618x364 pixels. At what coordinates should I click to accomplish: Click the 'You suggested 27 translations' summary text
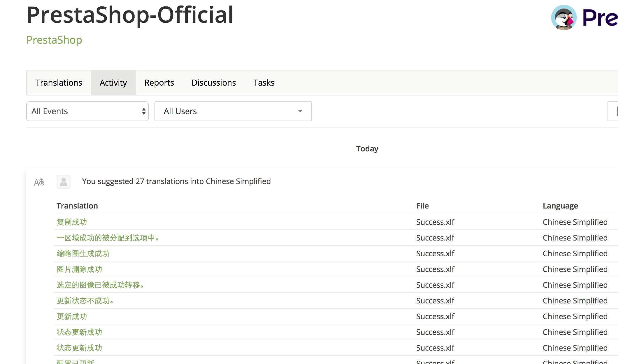tap(176, 181)
